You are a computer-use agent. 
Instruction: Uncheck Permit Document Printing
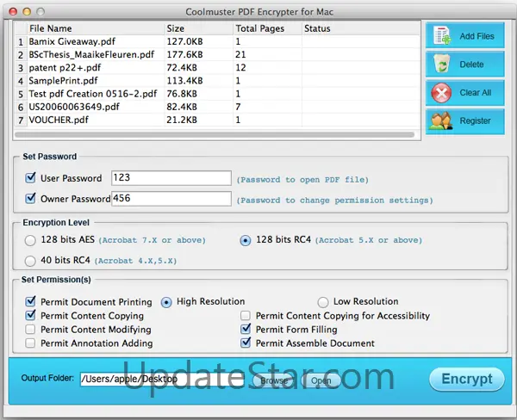(x=30, y=301)
